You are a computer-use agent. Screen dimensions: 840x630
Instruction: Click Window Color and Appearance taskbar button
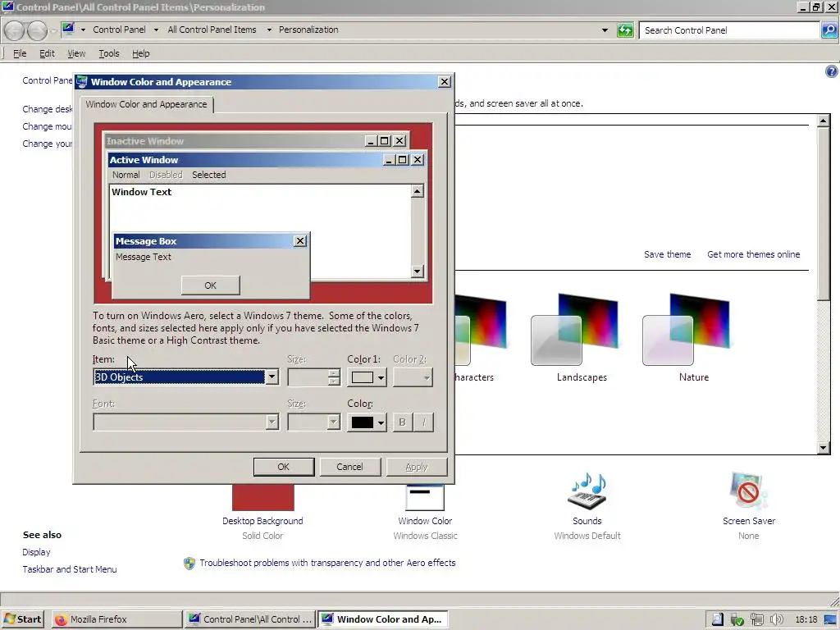click(x=382, y=619)
